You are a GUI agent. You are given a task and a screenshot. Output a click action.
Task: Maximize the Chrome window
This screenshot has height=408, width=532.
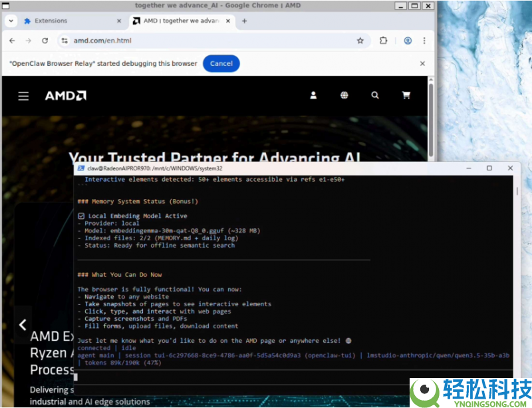click(x=414, y=6)
